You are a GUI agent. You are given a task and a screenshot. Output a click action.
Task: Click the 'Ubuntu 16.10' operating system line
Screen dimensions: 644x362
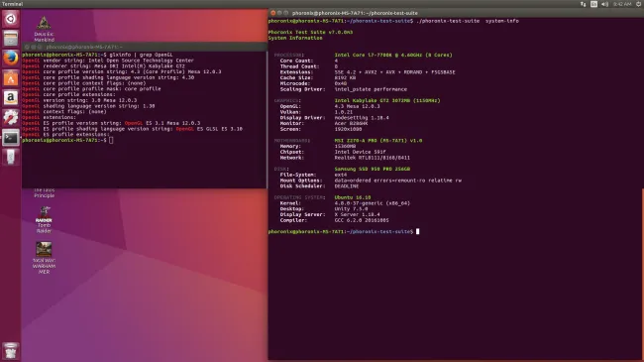[353, 198]
